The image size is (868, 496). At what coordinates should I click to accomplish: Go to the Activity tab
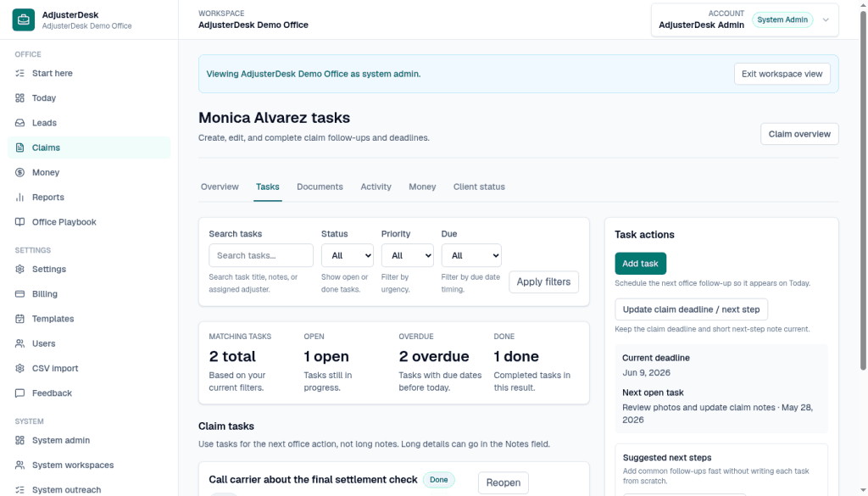tap(376, 187)
